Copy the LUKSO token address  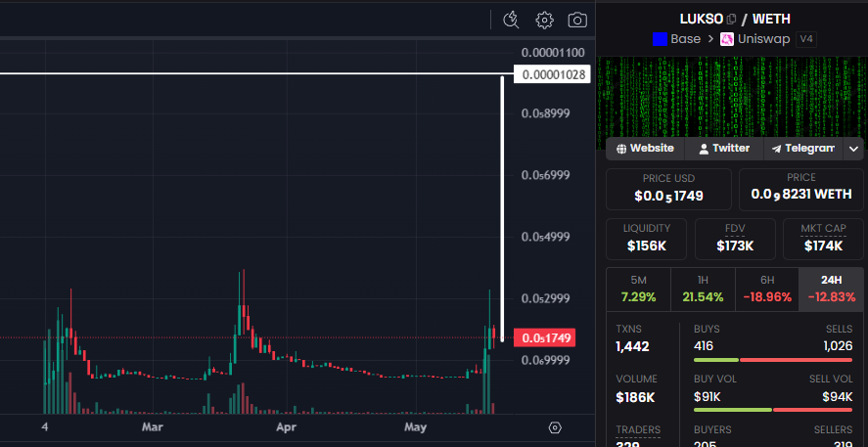point(731,19)
